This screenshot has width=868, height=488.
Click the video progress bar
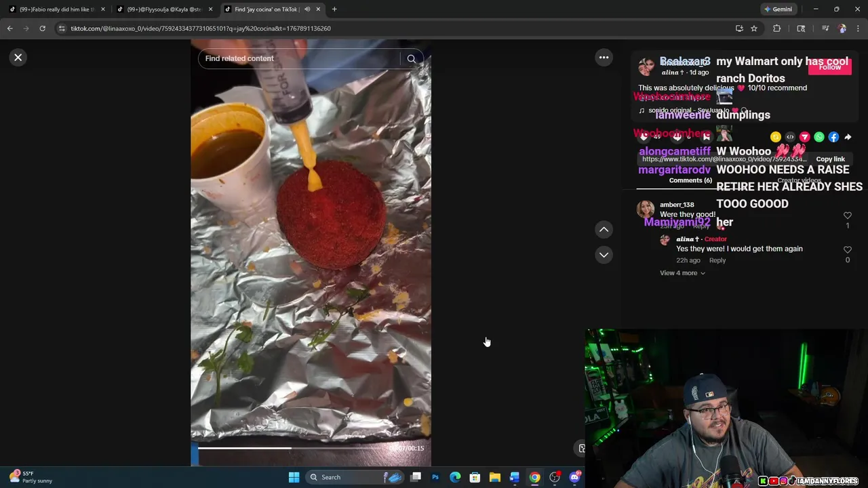[290, 448]
